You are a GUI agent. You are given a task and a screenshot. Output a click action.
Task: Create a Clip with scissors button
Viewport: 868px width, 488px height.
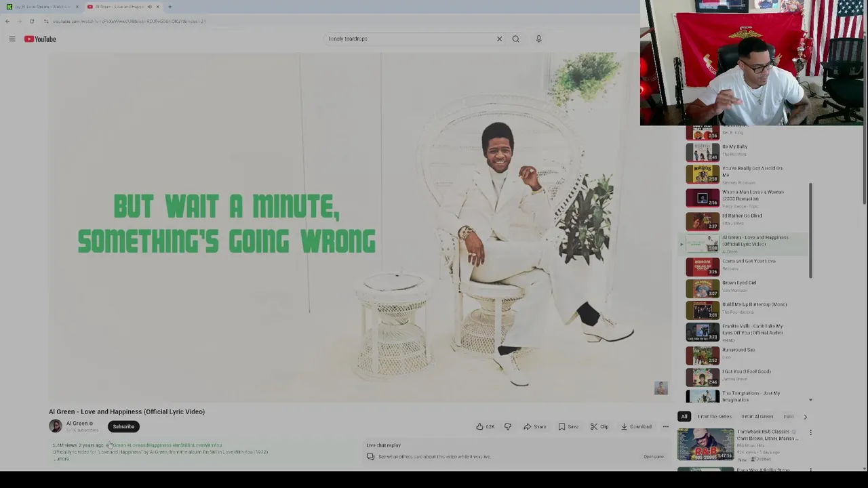point(599,426)
